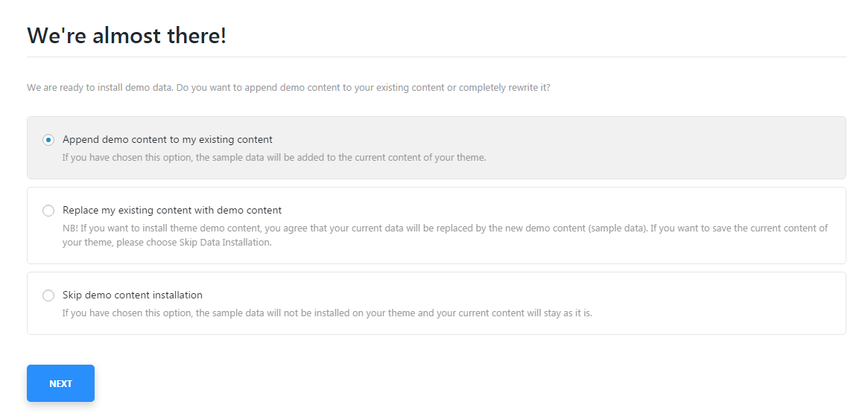Click the "We are ready to install demo data" paragraph
This screenshot has height=419, width=868.
click(288, 88)
